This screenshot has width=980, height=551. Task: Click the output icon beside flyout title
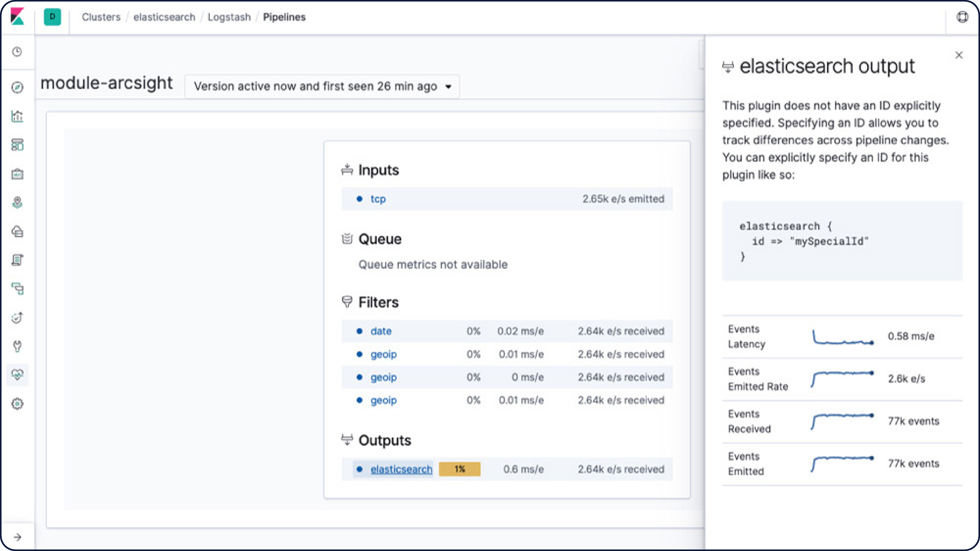(728, 67)
